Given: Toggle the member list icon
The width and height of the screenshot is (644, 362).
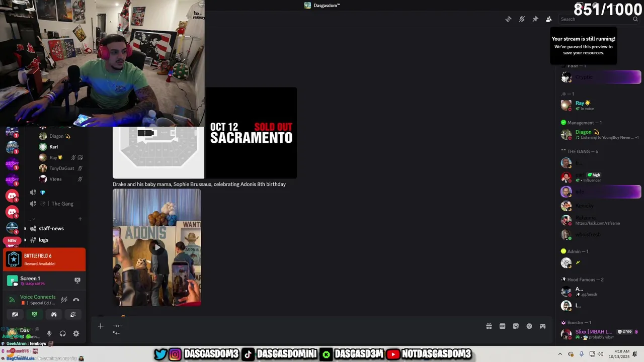Looking at the screenshot, I should pyautogui.click(x=549, y=19).
